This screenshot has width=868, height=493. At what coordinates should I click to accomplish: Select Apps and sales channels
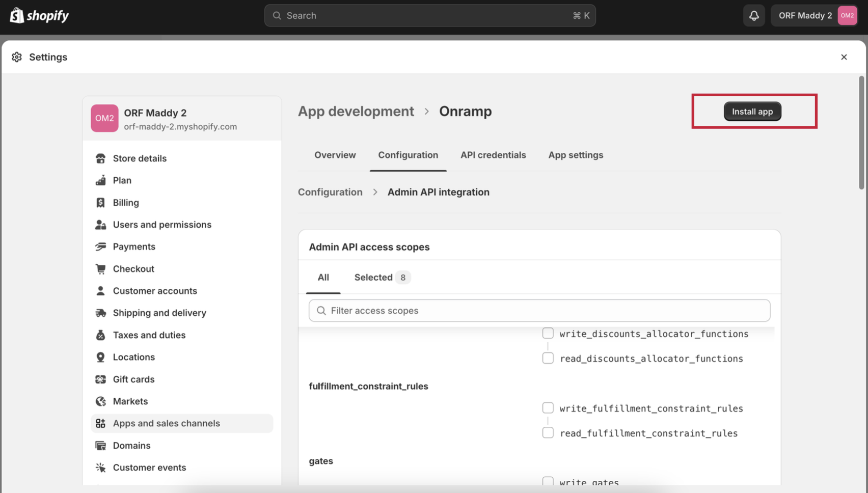pos(182,423)
